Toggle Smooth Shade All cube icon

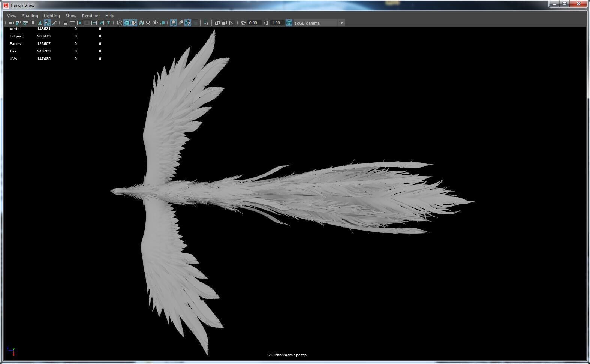point(127,23)
